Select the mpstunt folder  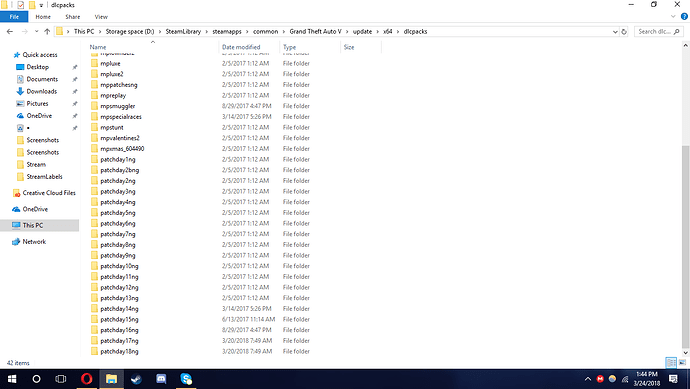click(112, 128)
